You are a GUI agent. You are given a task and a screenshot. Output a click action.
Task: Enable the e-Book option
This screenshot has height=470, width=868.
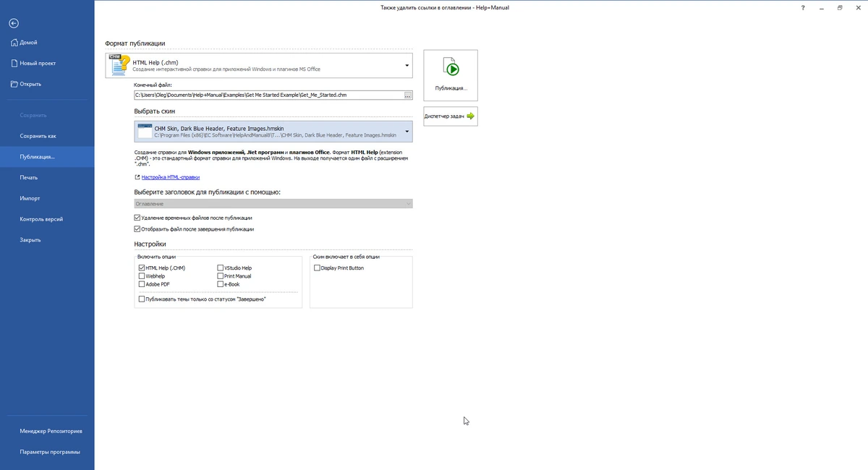click(x=221, y=284)
